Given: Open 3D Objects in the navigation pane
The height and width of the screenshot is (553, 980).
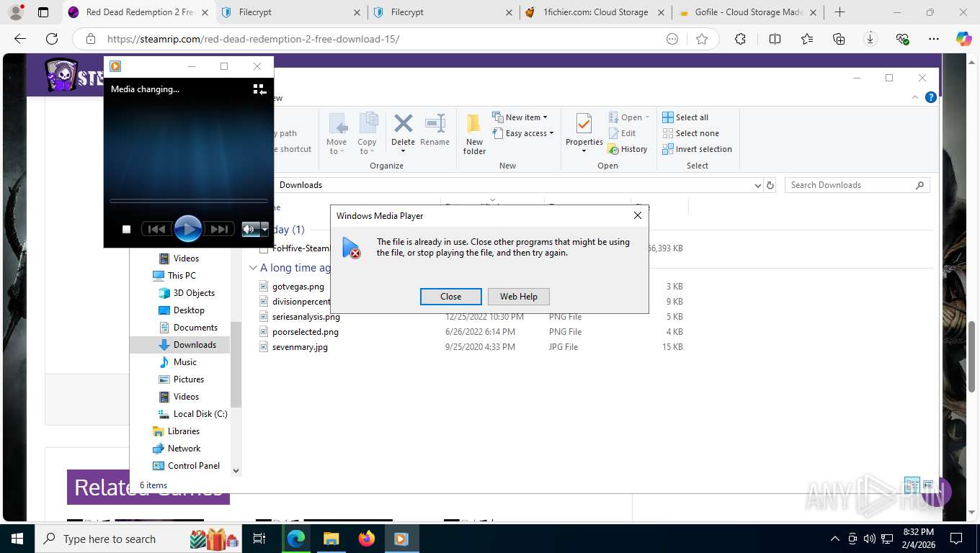Looking at the screenshot, I should click(194, 293).
